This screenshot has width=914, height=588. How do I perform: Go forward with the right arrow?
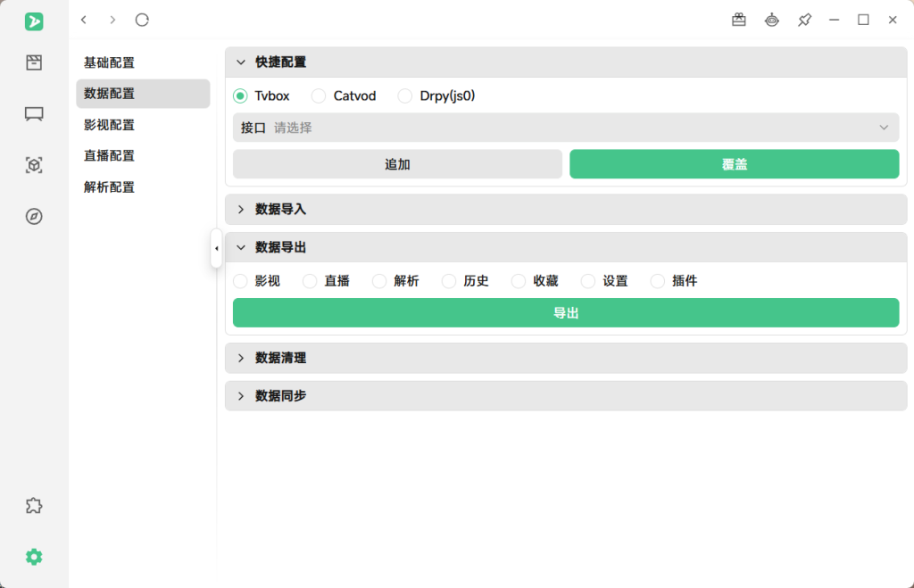click(x=112, y=20)
